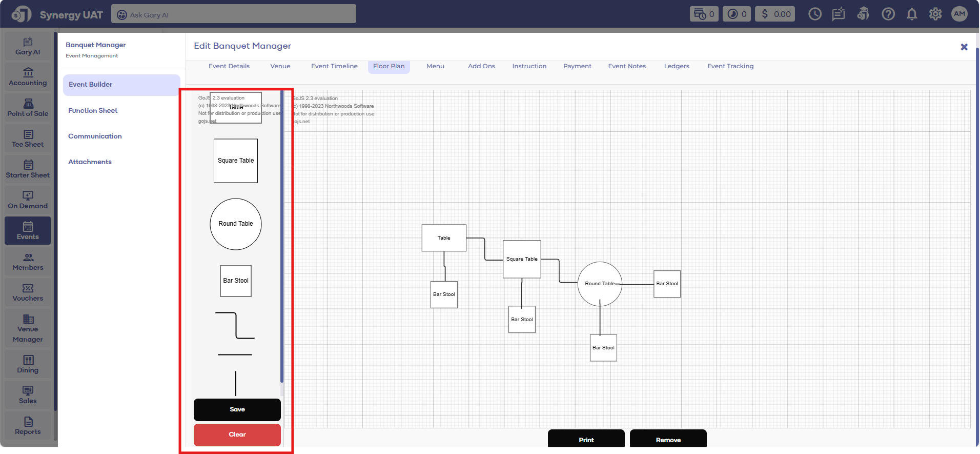Click the Ask Gary AI search field
980x454 pixels.
coord(234,14)
